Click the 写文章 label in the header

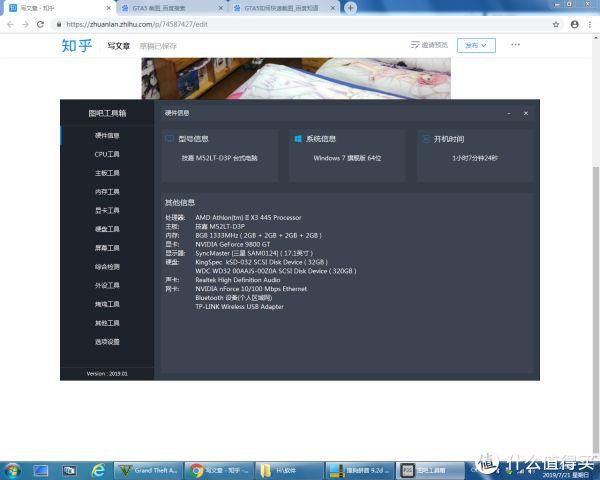coord(119,46)
